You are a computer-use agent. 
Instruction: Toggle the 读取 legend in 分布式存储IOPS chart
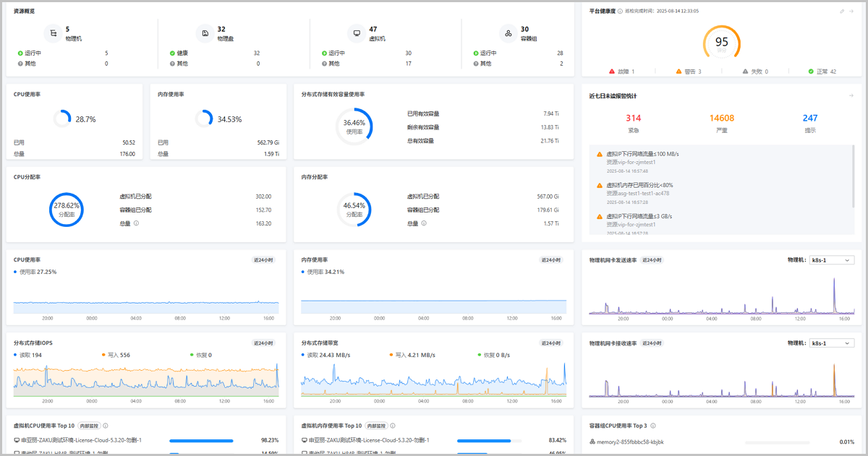click(x=28, y=355)
